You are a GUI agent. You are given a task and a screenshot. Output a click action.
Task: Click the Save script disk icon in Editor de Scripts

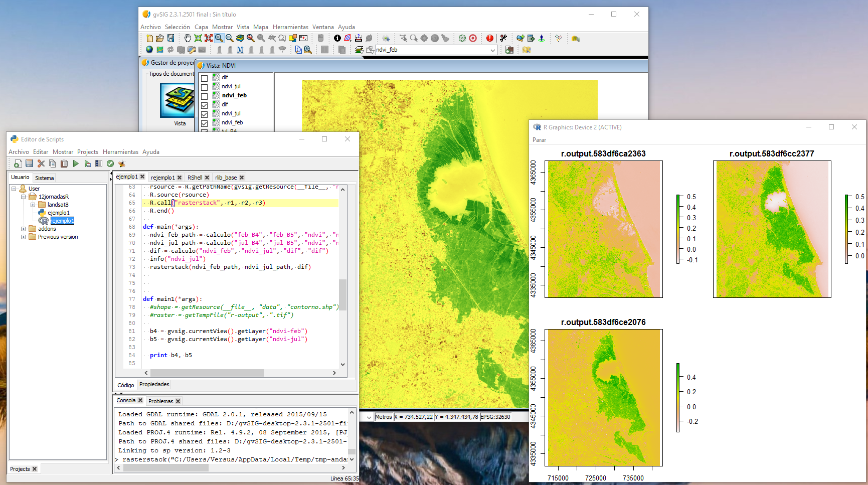point(29,164)
